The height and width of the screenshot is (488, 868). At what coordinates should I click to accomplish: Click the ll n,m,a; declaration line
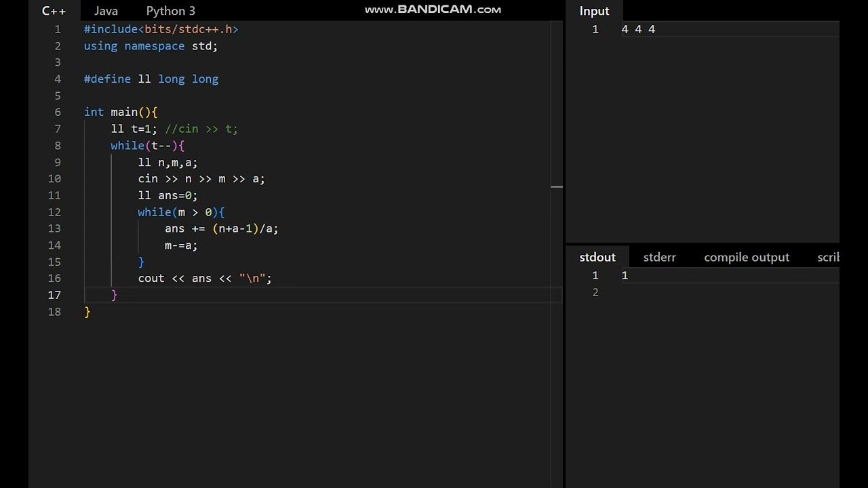167,163
